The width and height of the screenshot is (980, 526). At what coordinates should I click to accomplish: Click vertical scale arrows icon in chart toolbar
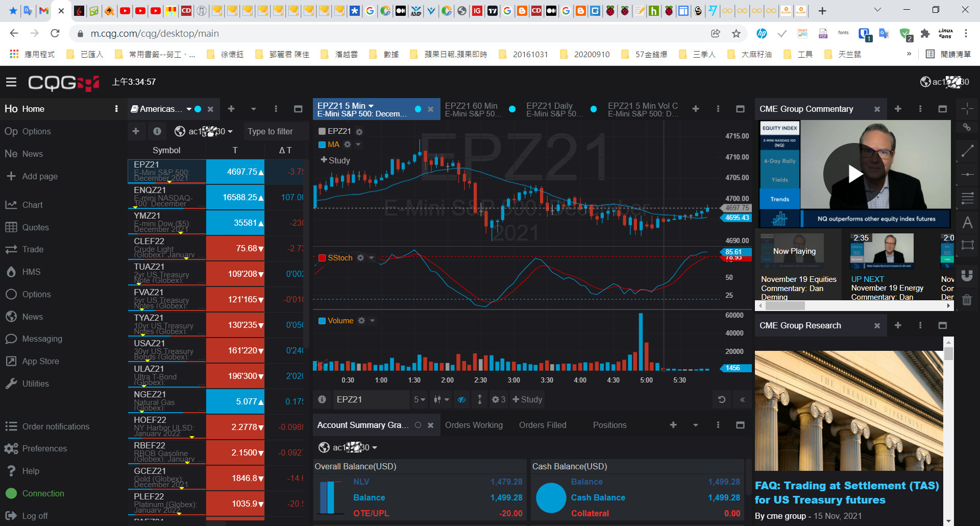click(480, 399)
